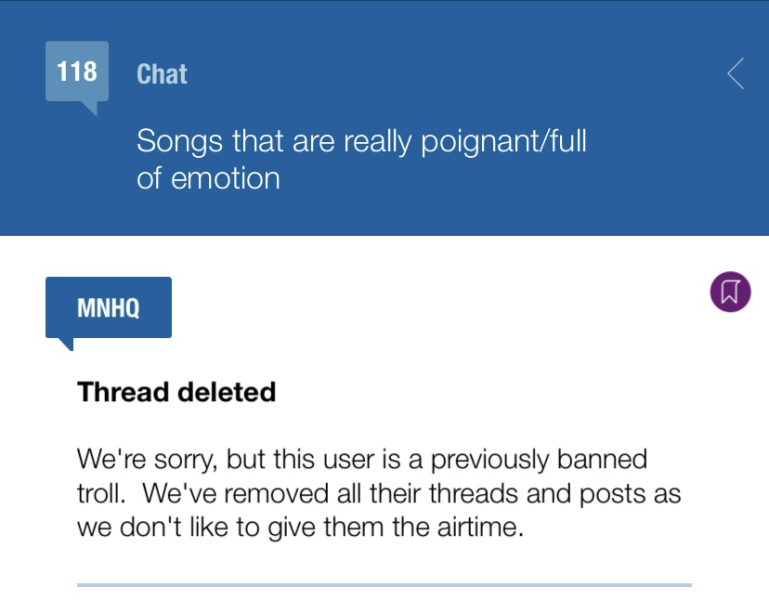Click the pointed tail of the MNHQ badge
The height and width of the screenshot is (600, 769).
tap(66, 343)
